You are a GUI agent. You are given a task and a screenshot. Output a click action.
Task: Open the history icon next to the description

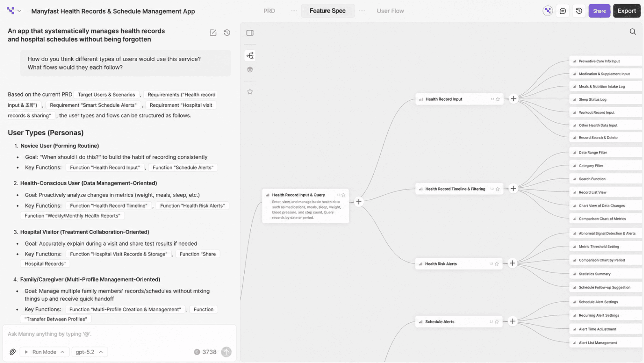227,33
